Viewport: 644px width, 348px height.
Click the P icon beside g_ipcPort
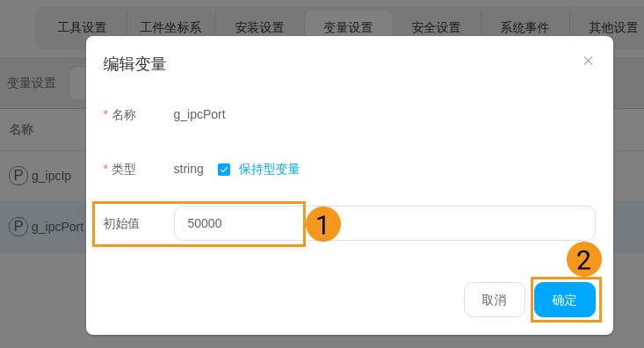(18, 227)
